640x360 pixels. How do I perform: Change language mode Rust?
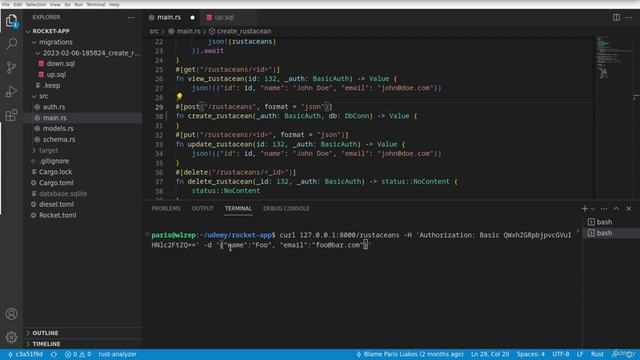pyautogui.click(x=597, y=354)
